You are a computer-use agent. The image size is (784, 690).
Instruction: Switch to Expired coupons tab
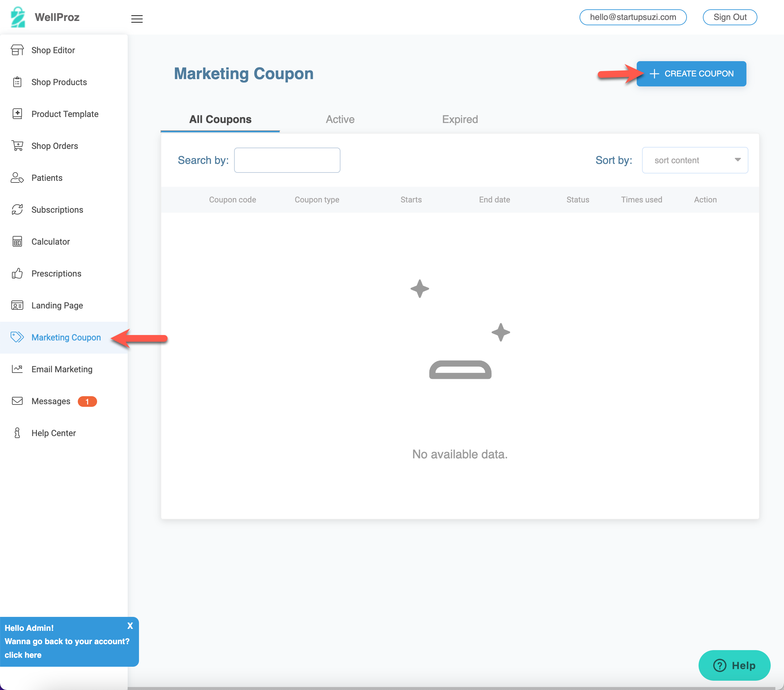459,119
